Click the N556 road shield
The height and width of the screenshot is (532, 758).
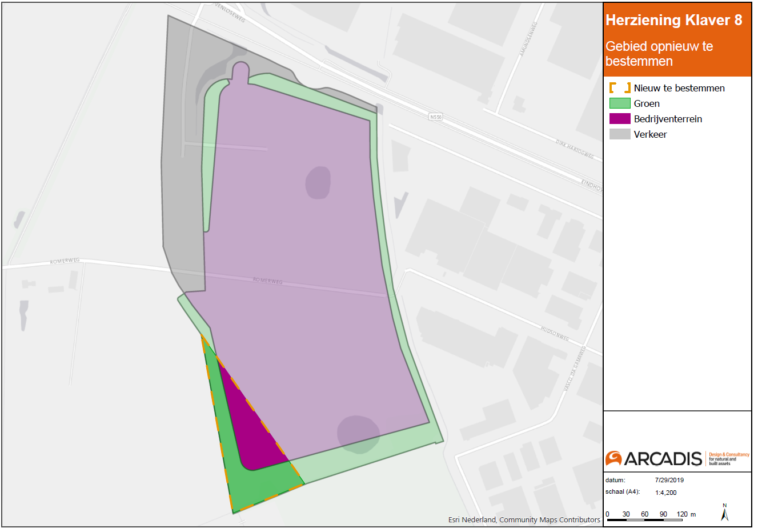(436, 117)
